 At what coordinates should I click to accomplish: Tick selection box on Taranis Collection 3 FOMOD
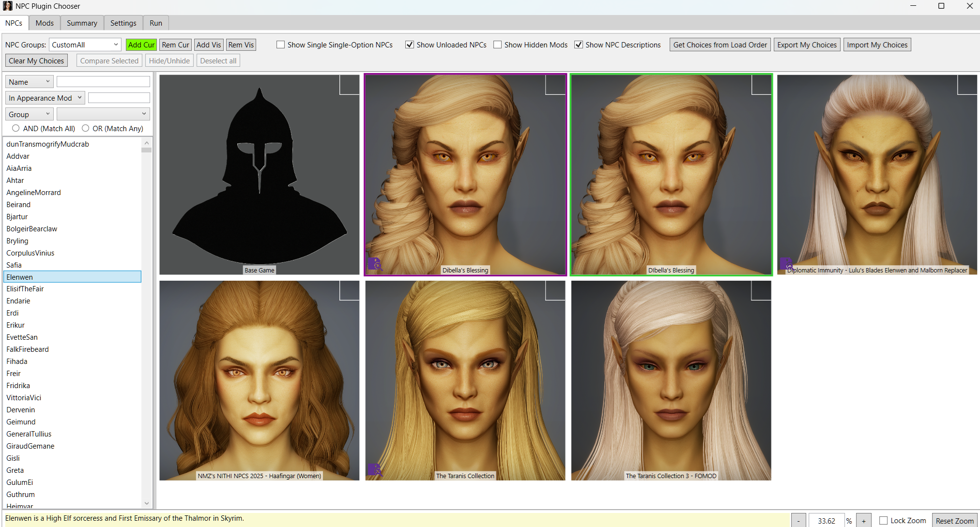(761, 290)
